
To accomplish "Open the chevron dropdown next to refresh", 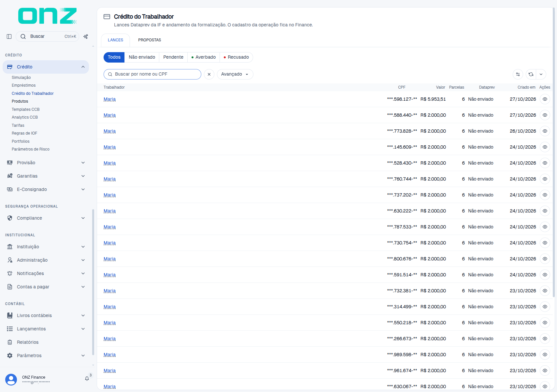I will tap(541, 74).
